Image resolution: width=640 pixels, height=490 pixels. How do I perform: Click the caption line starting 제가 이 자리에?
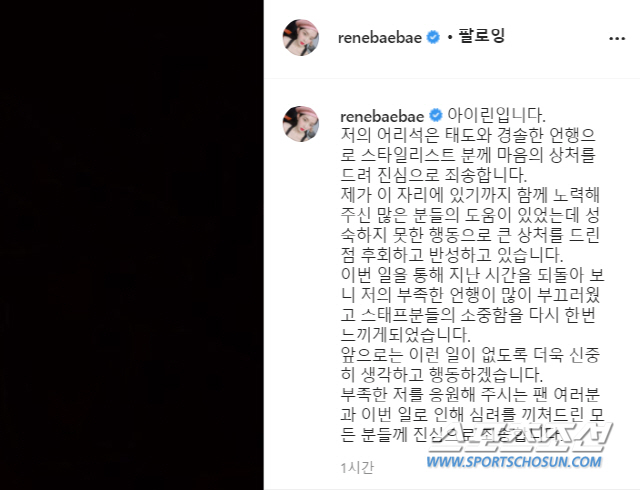tap(470, 195)
